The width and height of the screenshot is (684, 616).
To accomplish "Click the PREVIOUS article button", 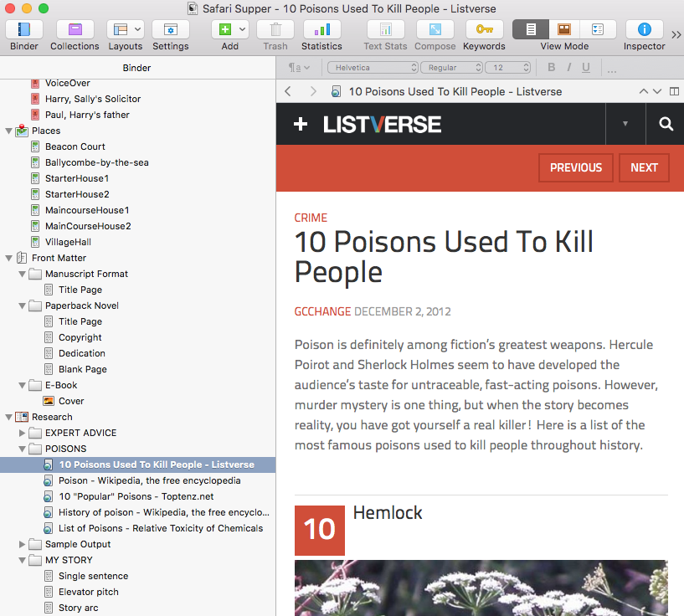I will click(x=576, y=167).
